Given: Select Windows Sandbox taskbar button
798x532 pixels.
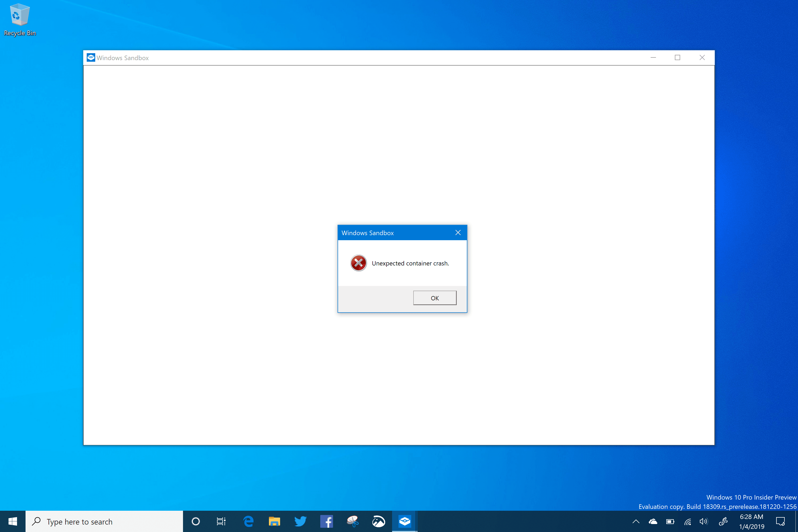Looking at the screenshot, I should pos(405,521).
